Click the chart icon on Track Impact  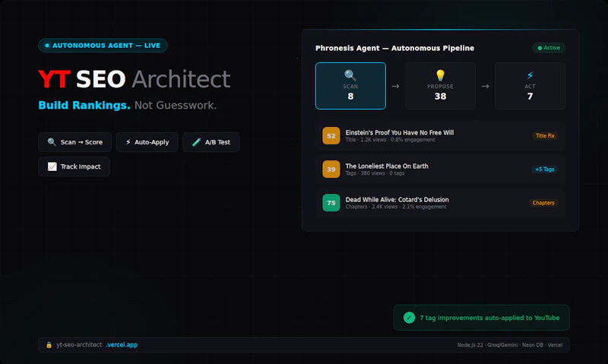click(x=52, y=166)
